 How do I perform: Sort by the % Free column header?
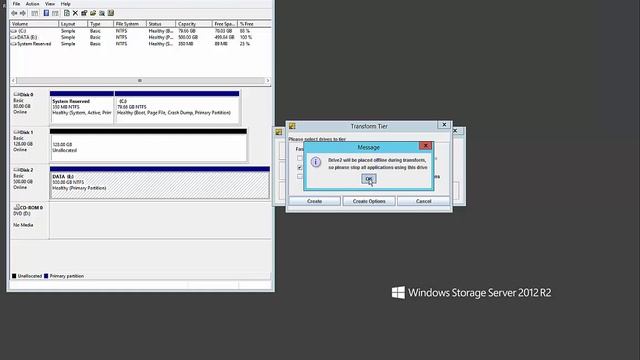point(254,24)
